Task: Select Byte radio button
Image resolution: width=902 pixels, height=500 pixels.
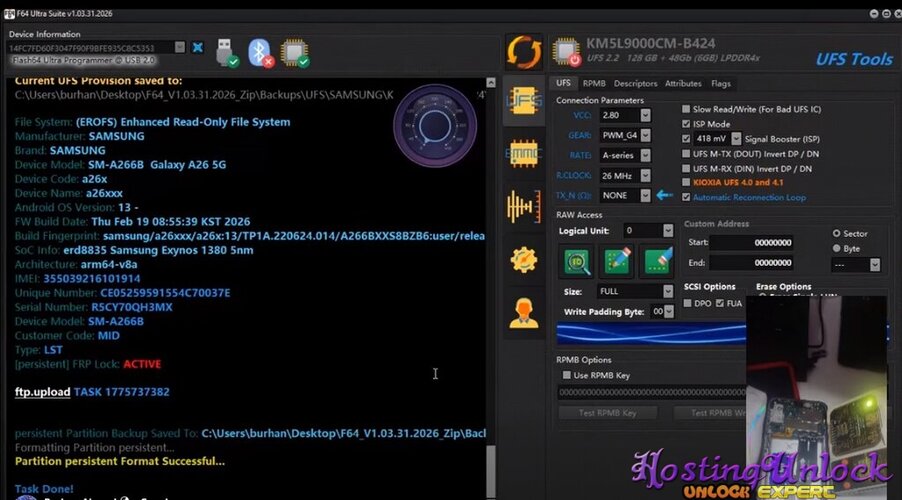Action: (836, 248)
